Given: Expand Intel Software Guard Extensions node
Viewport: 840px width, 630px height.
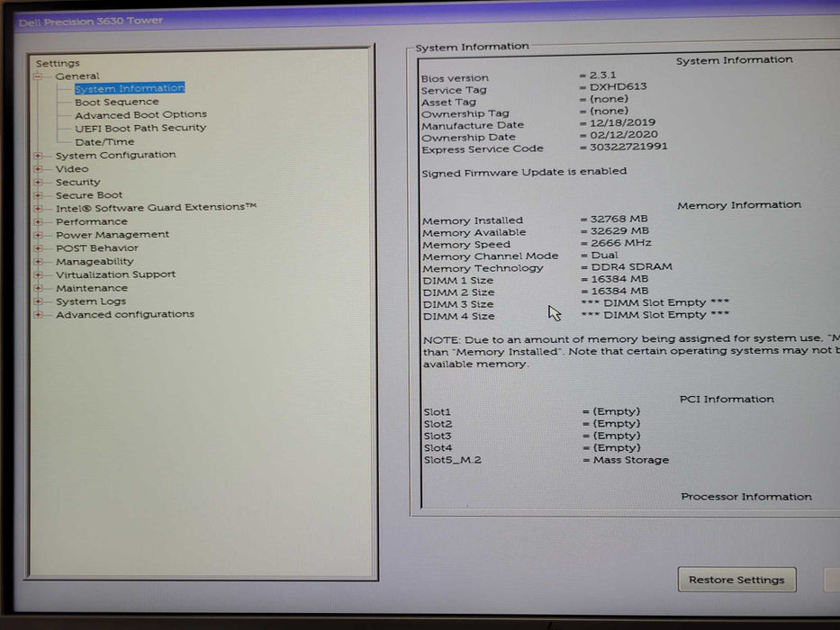Looking at the screenshot, I should pos(38,209).
